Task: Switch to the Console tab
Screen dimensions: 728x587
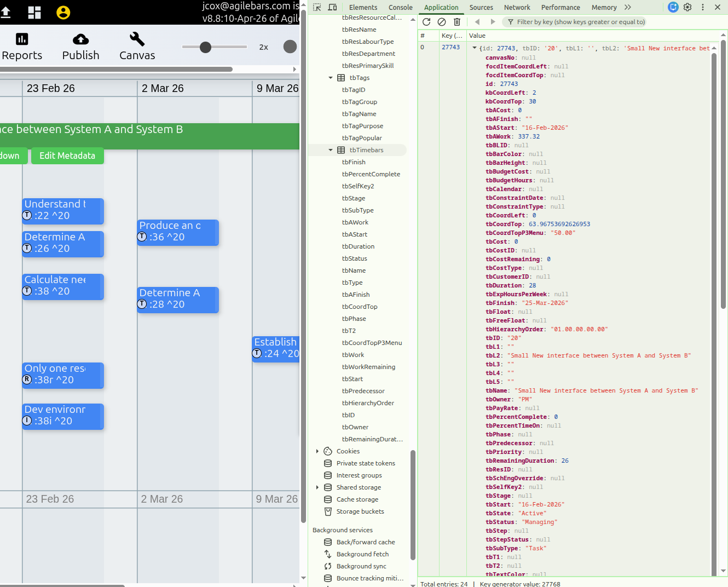Action: coord(400,7)
